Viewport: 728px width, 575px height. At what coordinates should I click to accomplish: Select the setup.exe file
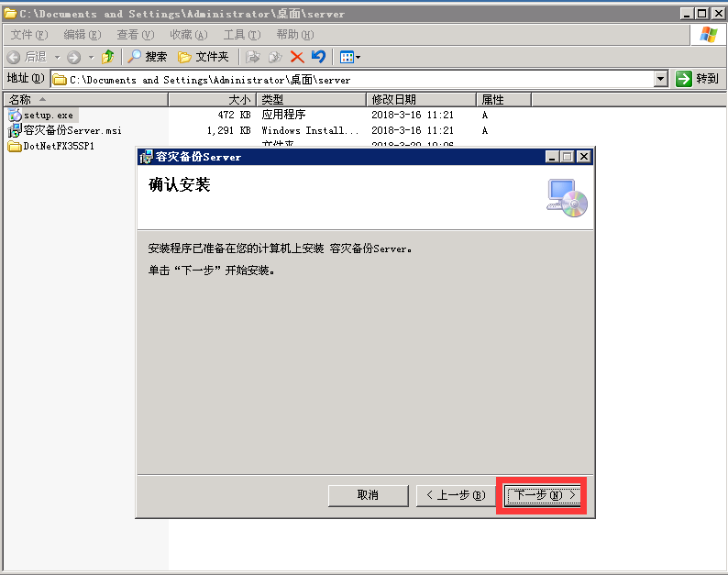[x=48, y=116]
